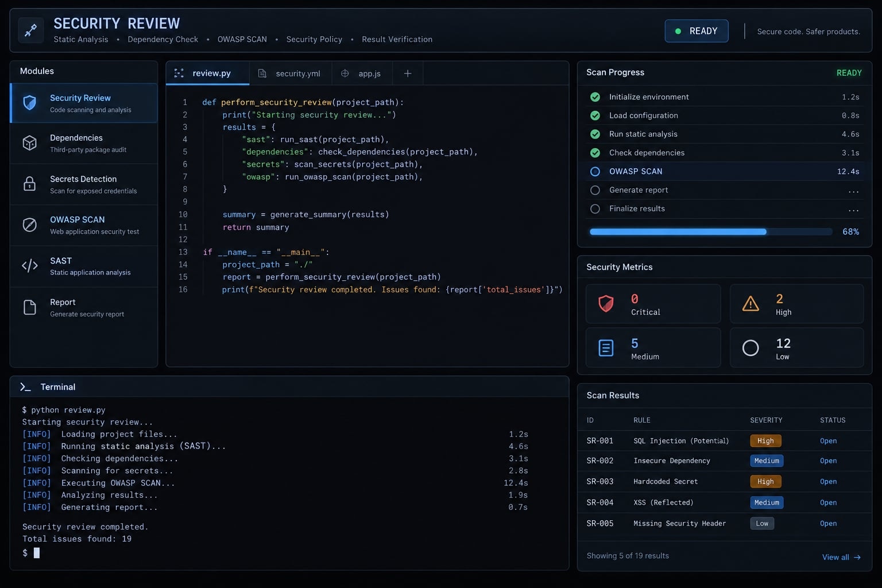Click line 10 generate_summary code line

point(305,215)
